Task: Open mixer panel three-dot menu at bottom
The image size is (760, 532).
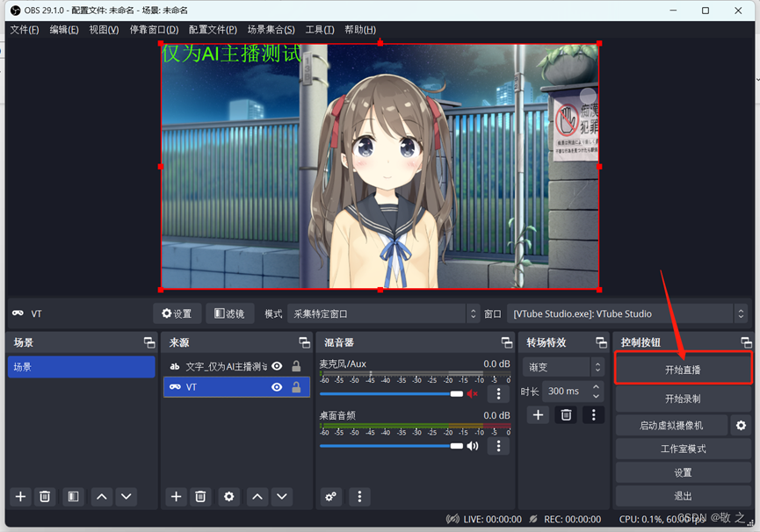Action: tap(359, 497)
